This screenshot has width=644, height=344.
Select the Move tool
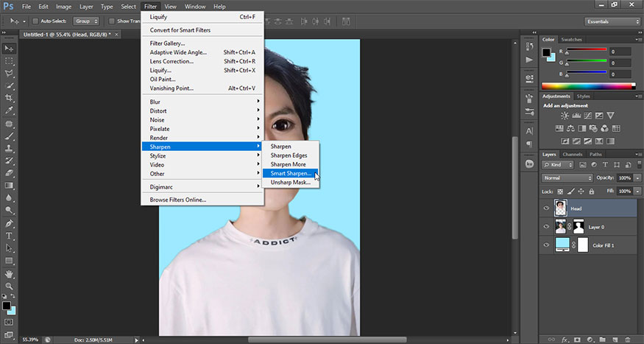pyautogui.click(x=10, y=49)
